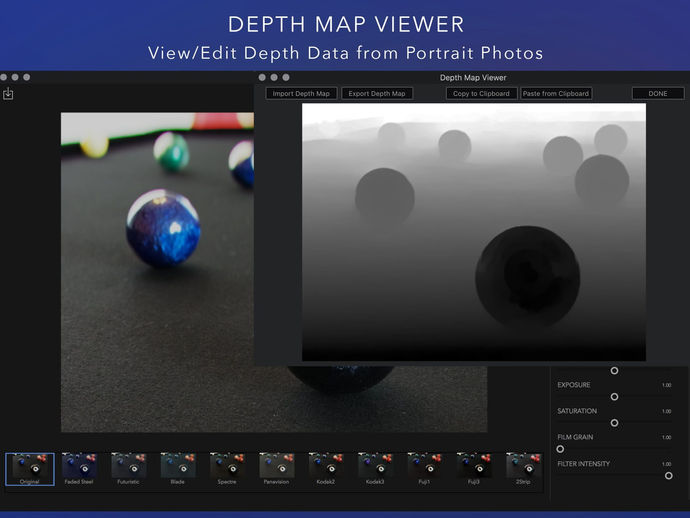
Task: Click the Filter Intensity value 1.00
Action: pos(667,464)
